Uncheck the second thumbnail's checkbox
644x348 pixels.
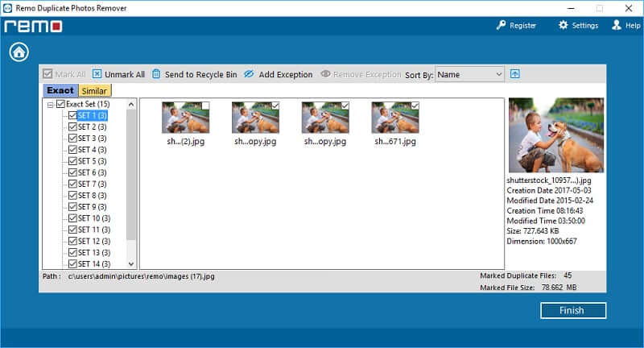[x=276, y=106]
